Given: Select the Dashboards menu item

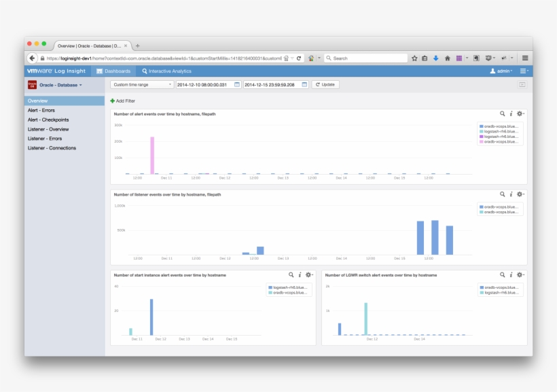Looking at the screenshot, I should click(117, 69).
